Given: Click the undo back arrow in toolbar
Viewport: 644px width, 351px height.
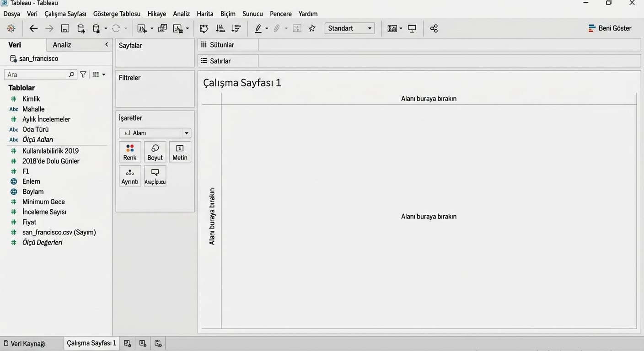Looking at the screenshot, I should click(33, 28).
